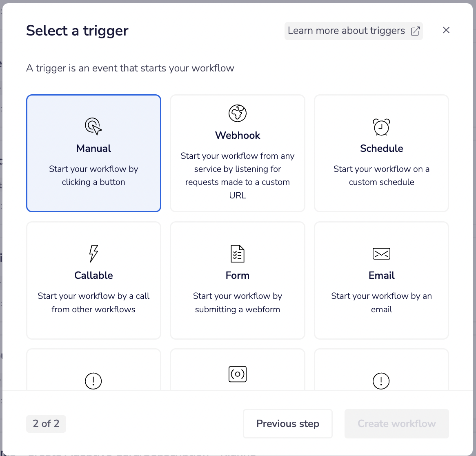Close the "Select a trigger" dialog

(x=446, y=30)
